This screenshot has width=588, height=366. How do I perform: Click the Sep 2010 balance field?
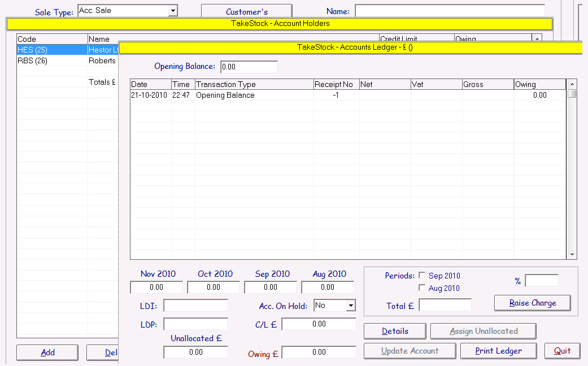click(271, 287)
